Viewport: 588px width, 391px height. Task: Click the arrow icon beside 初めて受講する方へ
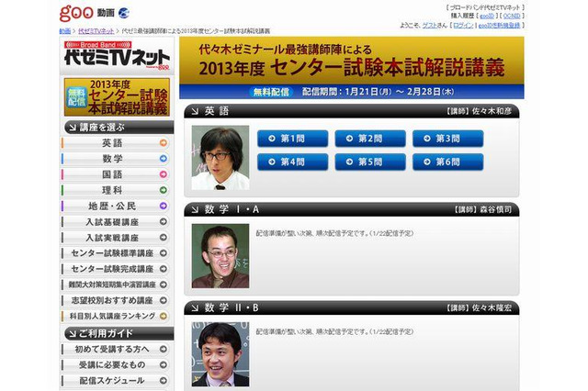pos(164,349)
